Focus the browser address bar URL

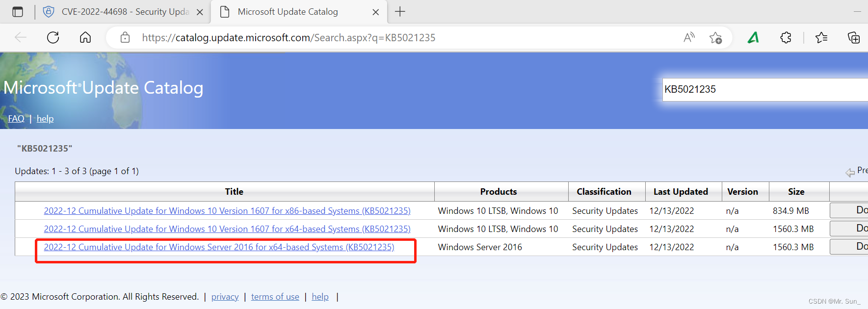[289, 38]
